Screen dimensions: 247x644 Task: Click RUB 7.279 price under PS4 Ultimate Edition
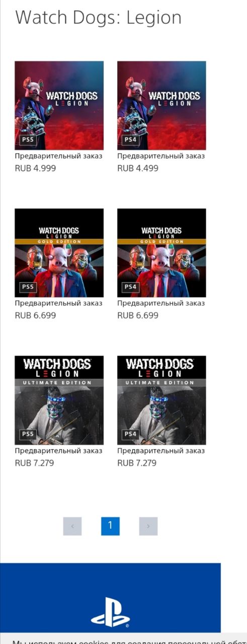(x=137, y=463)
